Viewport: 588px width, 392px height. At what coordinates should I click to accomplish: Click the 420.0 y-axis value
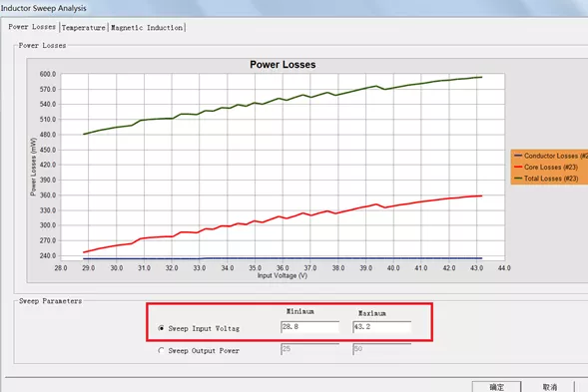48,165
